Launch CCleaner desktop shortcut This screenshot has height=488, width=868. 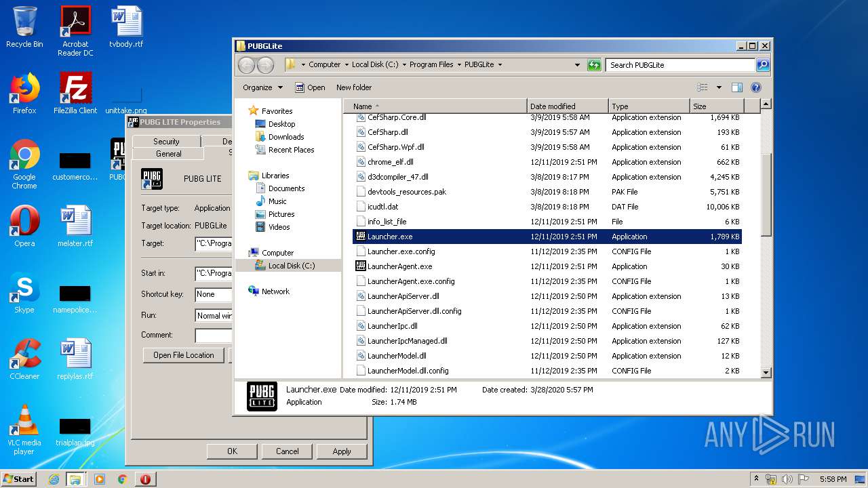24,359
